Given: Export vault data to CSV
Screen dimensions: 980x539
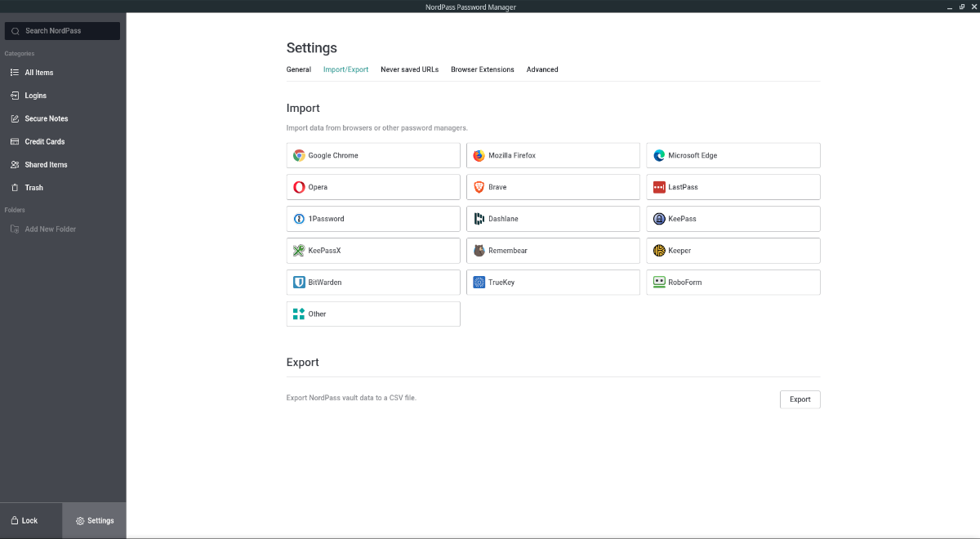Looking at the screenshot, I should (x=800, y=399).
